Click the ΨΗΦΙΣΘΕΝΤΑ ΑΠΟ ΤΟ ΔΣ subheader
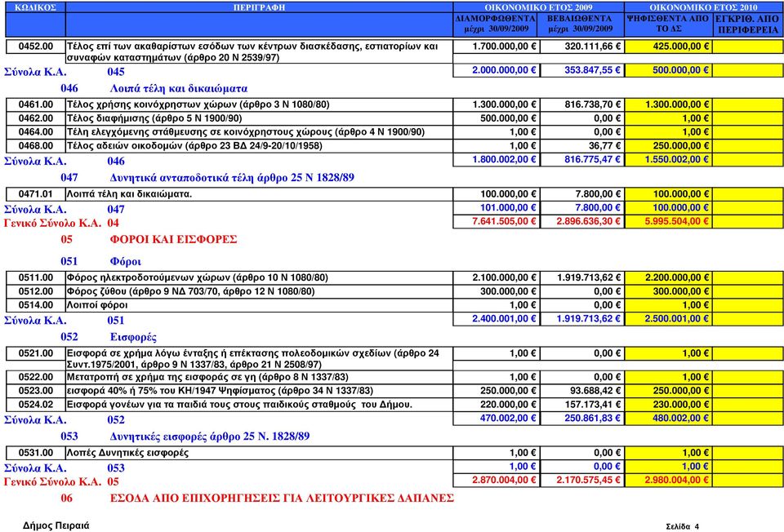This screenshot has width=784, height=532. [669, 24]
